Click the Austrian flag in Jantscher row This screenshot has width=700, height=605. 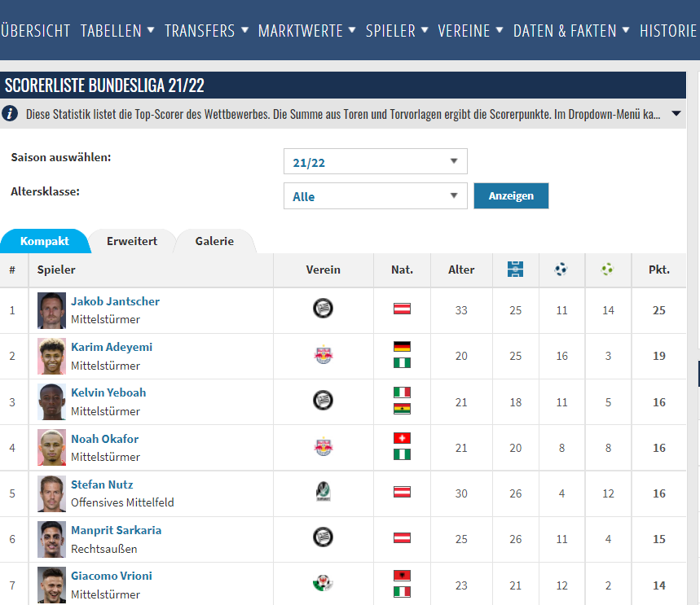click(x=402, y=309)
